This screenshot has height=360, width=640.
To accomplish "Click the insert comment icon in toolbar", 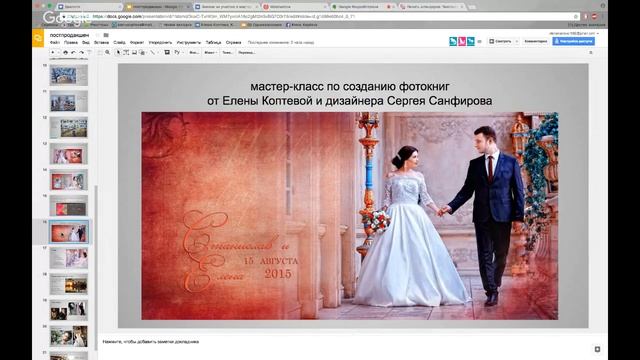I will (x=167, y=53).
